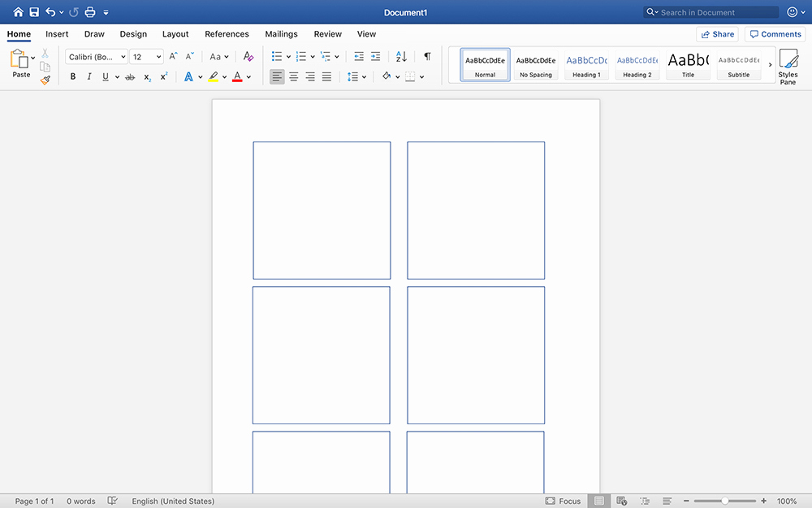812x508 pixels.
Task: Insert a numbered list
Action: click(x=301, y=56)
